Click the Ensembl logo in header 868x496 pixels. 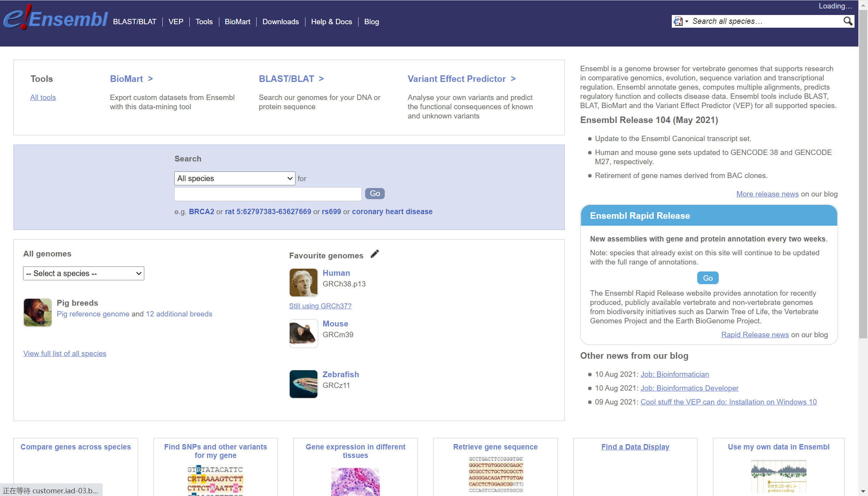[55, 18]
